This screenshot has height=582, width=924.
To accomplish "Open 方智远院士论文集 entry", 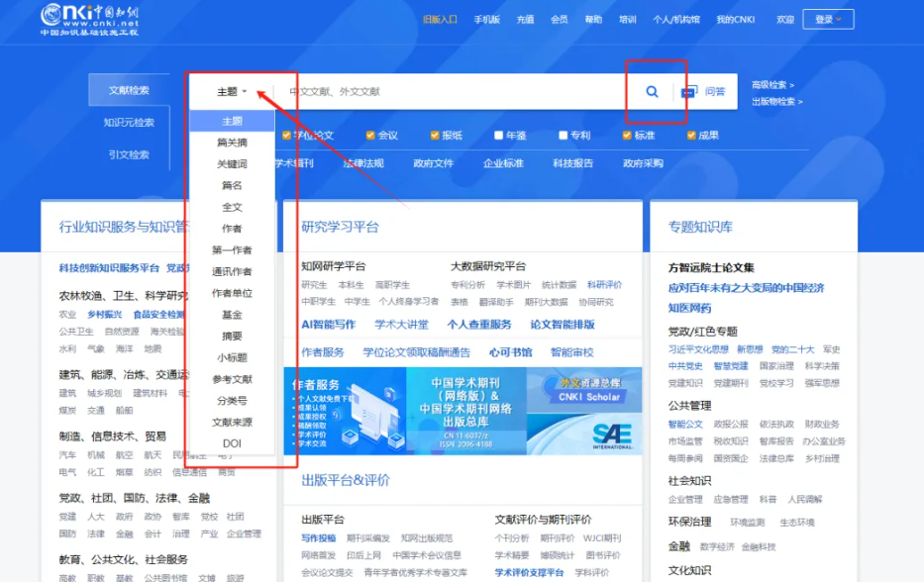I will (711, 267).
